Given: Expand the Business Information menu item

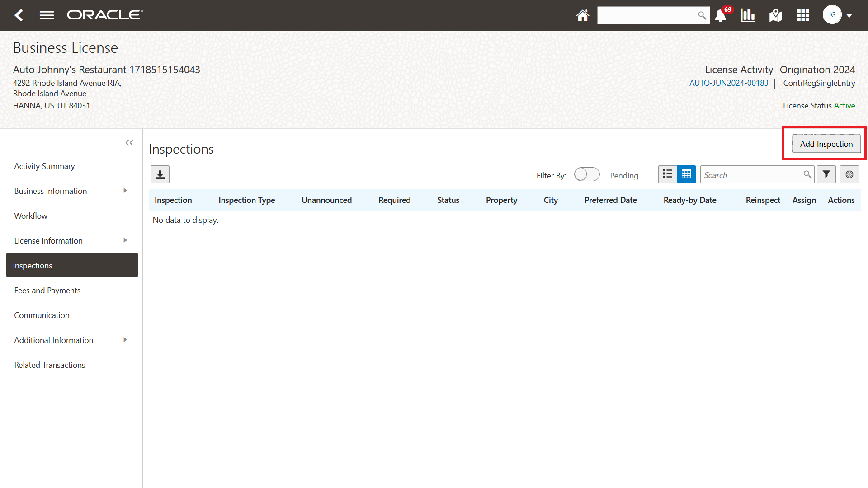Looking at the screenshot, I should point(125,190).
